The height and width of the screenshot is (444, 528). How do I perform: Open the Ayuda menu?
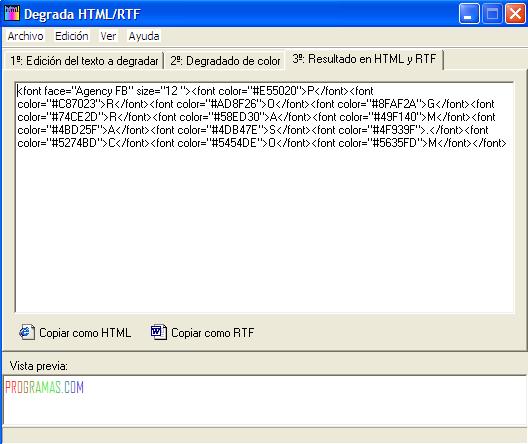click(x=144, y=36)
